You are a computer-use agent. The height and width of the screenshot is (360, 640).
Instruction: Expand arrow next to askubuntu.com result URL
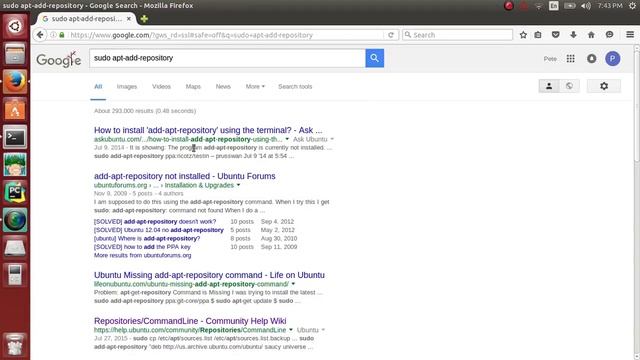[287, 139]
